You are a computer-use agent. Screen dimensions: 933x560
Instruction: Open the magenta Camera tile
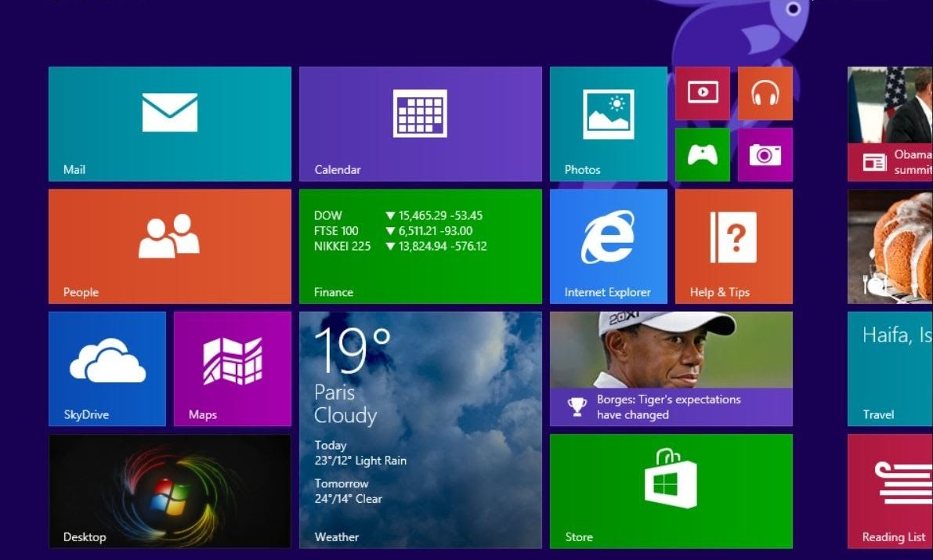coord(765,154)
